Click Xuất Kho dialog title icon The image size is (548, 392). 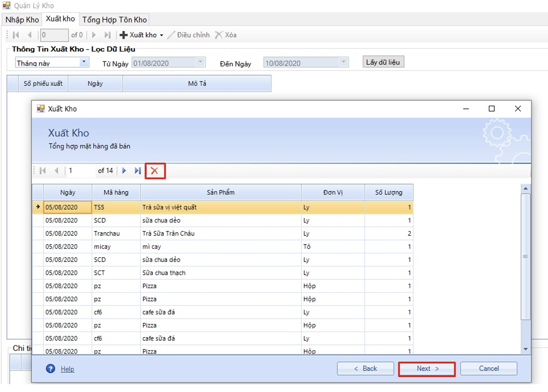[40, 109]
